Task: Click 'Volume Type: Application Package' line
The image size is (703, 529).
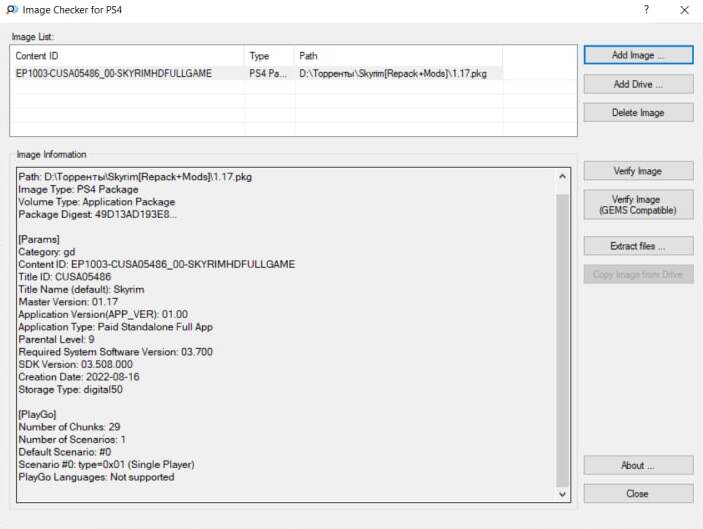Action: coord(97,202)
